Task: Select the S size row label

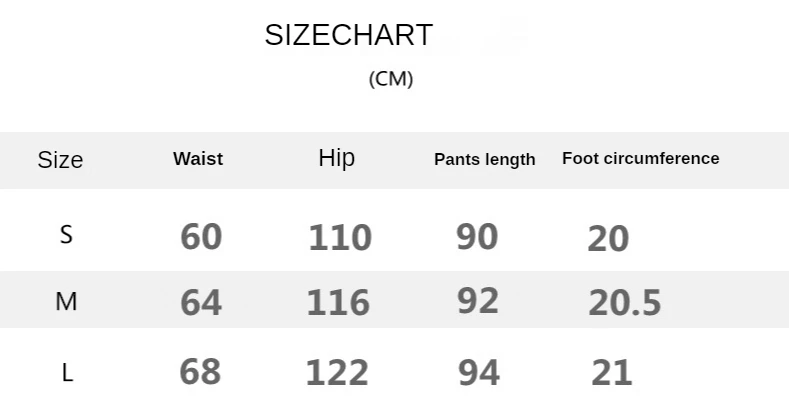Action: coord(66,235)
